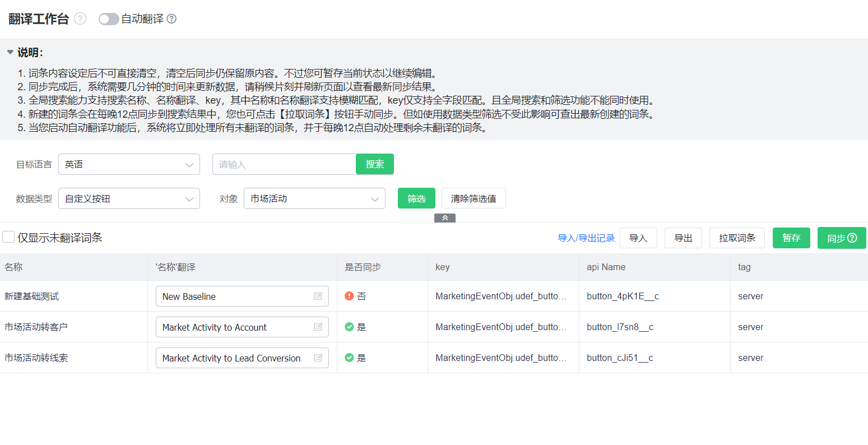
Task: Click api name button_4pK1E__c
Action: pyautogui.click(x=623, y=296)
